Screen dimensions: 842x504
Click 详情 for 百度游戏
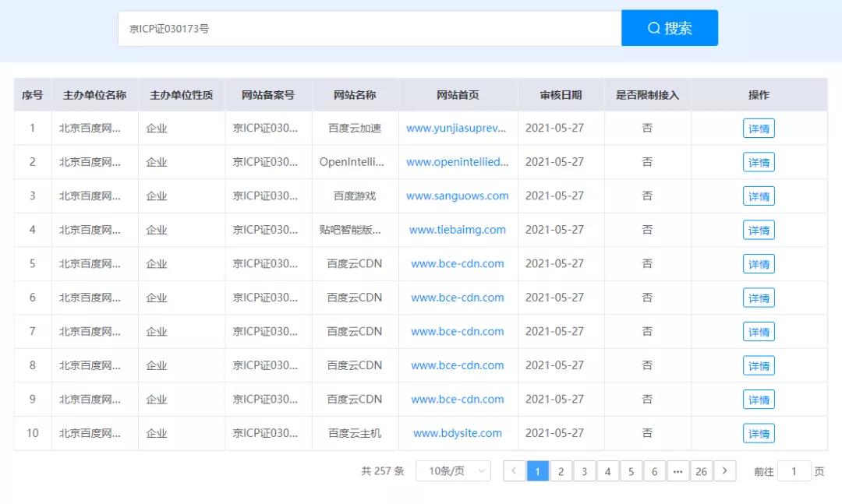point(758,196)
